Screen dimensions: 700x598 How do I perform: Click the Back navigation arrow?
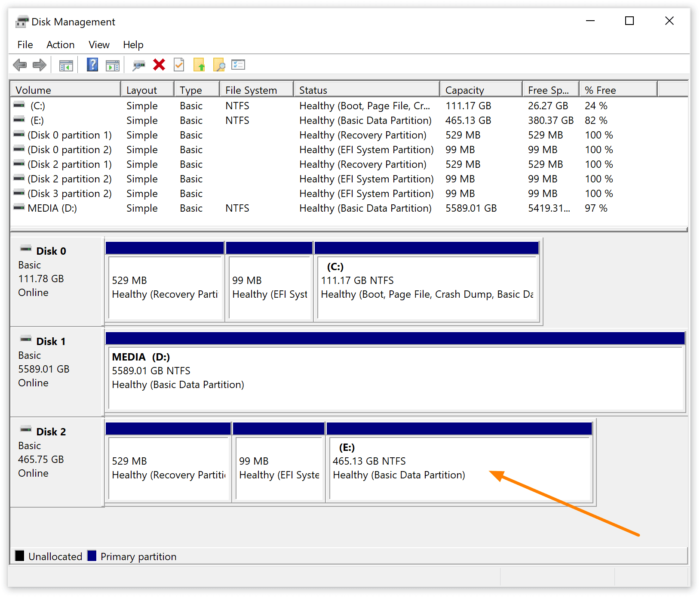[19, 65]
